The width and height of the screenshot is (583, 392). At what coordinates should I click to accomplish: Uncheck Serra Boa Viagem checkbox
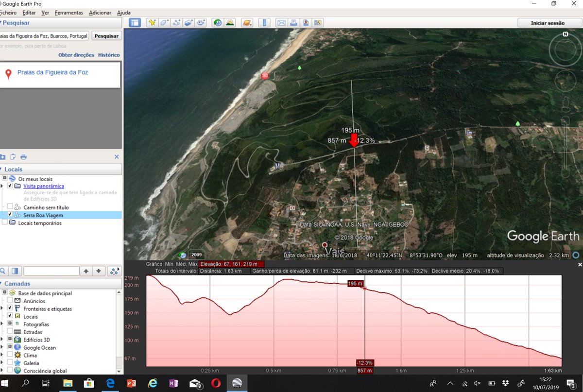point(10,215)
